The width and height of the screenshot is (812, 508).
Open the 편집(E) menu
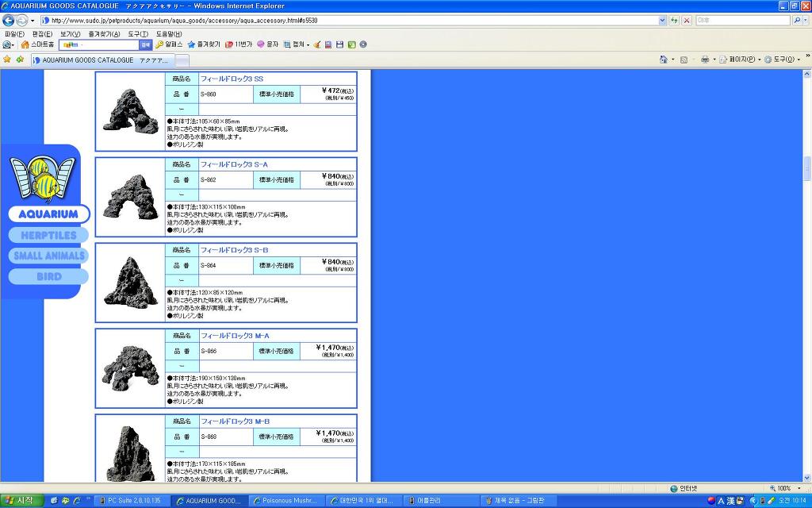coord(42,33)
